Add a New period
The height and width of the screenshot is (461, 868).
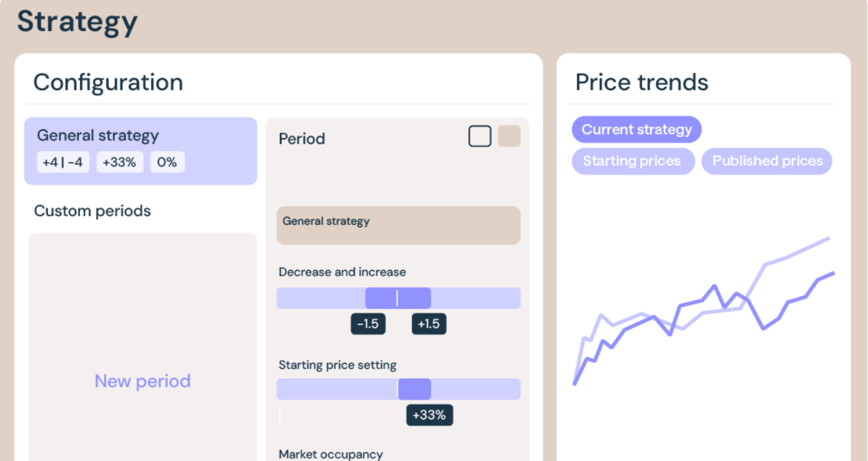[x=143, y=381]
